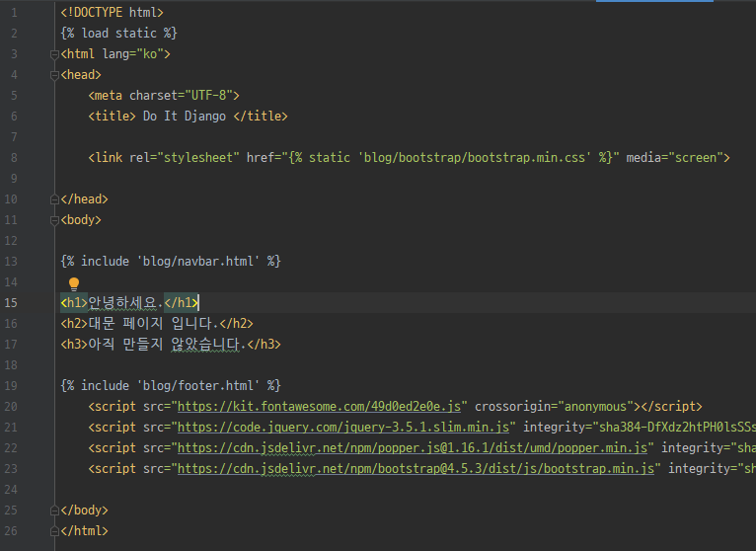Click the rel="stylesheet" attribute
756x551 pixels.
pos(185,158)
